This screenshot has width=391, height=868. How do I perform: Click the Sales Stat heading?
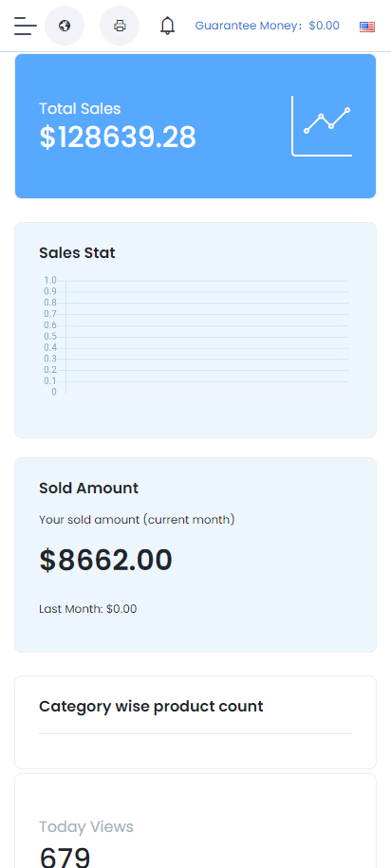click(77, 253)
